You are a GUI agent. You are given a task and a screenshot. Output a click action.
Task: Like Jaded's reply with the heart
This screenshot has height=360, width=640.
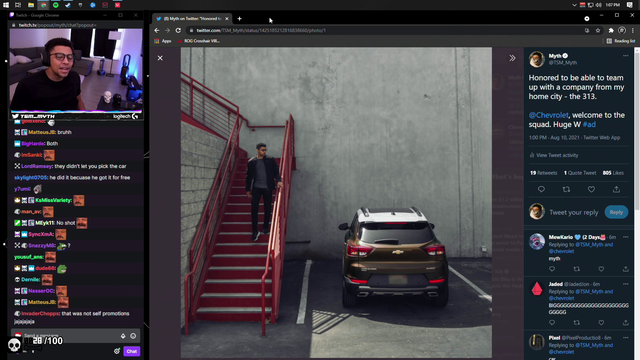[x=601, y=322]
